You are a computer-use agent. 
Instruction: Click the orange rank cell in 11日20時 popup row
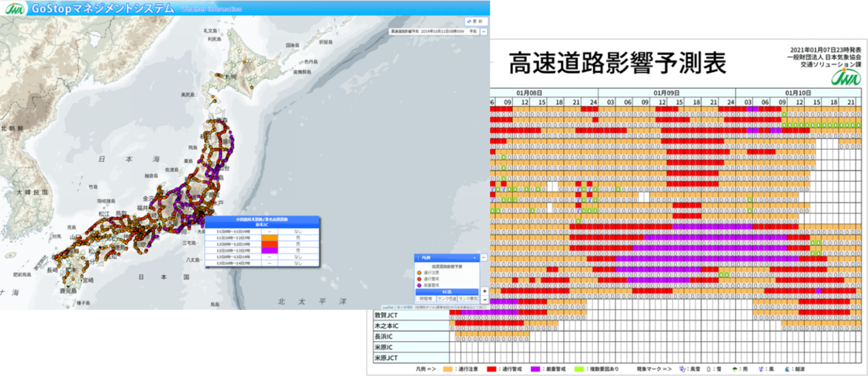click(270, 238)
